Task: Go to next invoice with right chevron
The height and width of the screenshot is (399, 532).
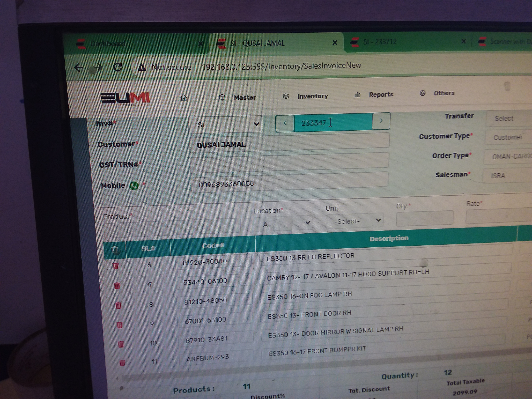Action: tap(381, 121)
